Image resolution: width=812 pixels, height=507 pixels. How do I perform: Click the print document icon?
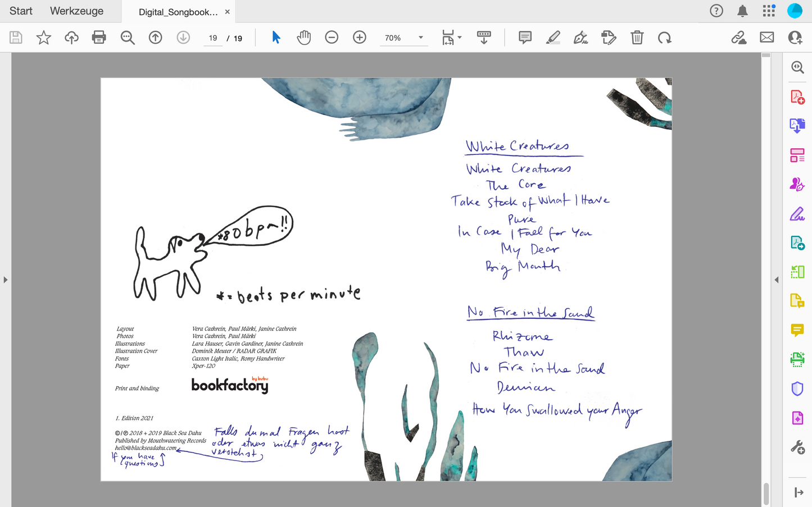click(99, 38)
